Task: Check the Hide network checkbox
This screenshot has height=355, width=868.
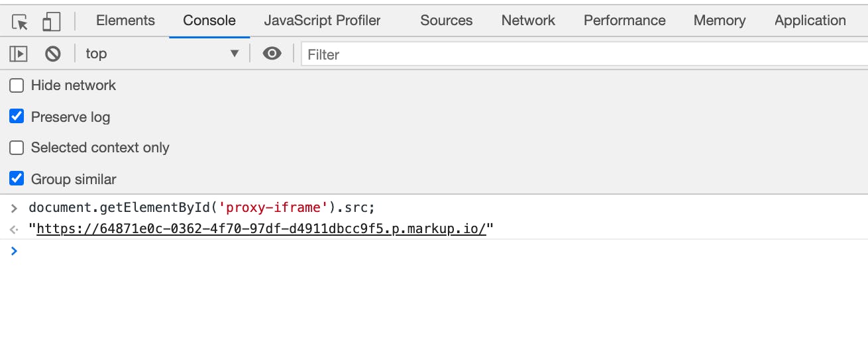Action: point(17,85)
